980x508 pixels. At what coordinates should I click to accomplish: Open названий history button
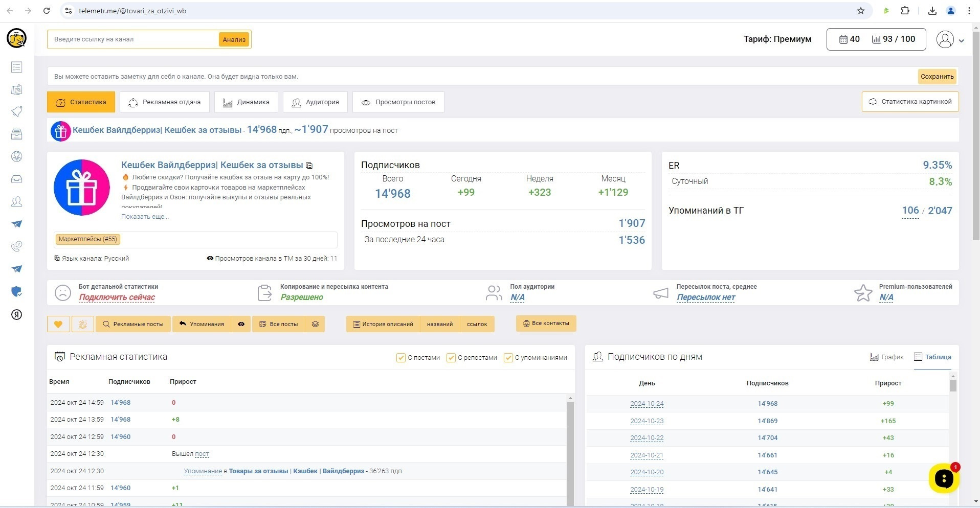(440, 324)
